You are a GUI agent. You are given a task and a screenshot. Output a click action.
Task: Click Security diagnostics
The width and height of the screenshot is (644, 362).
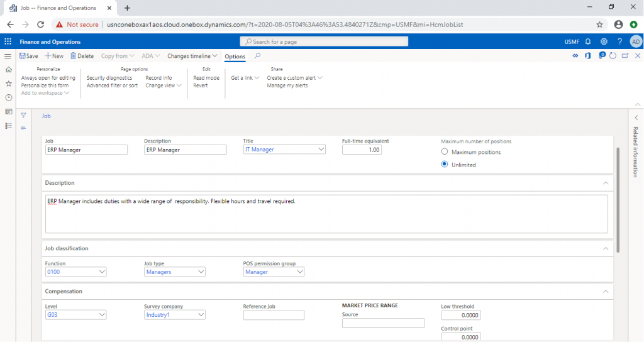[x=109, y=77]
